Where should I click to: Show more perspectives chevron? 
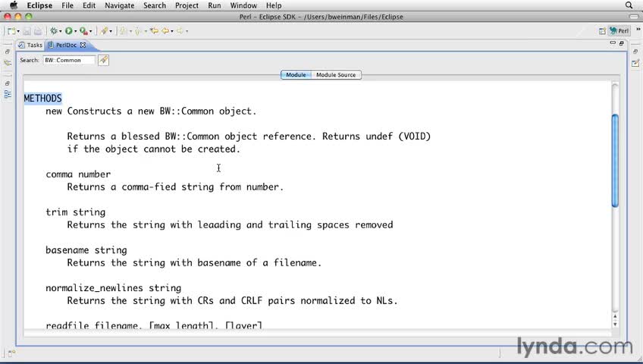[638, 30]
